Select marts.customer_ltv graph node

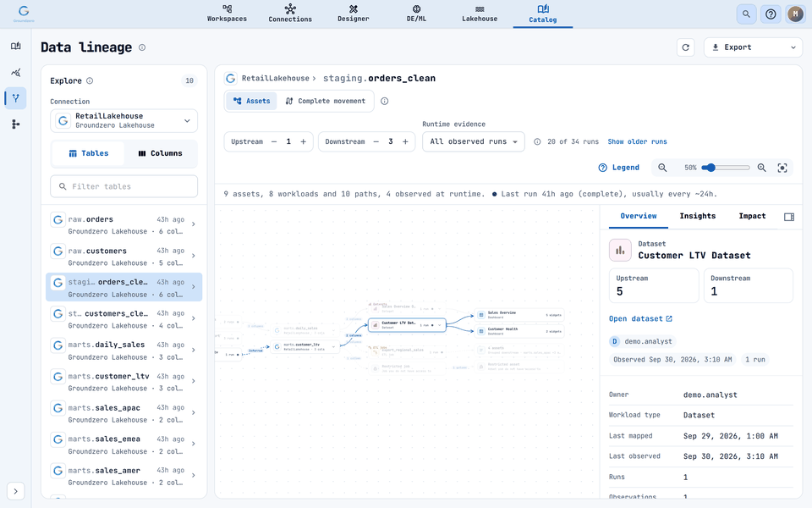(x=305, y=346)
